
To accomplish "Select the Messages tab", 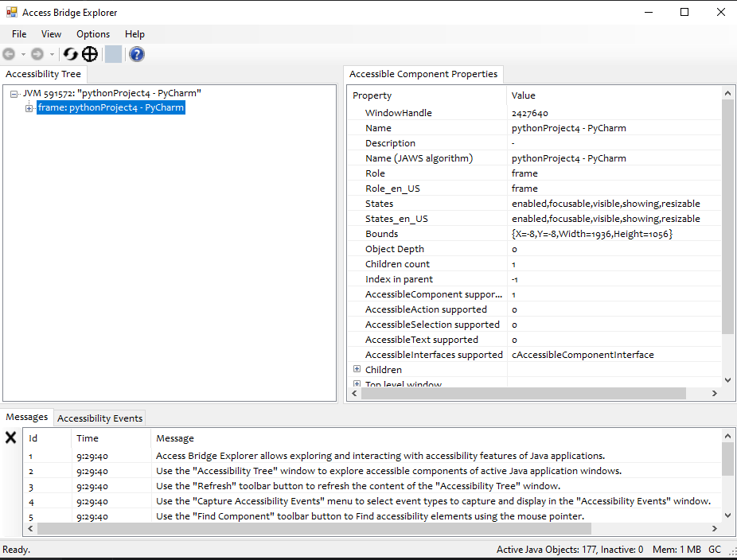I will (x=27, y=417).
